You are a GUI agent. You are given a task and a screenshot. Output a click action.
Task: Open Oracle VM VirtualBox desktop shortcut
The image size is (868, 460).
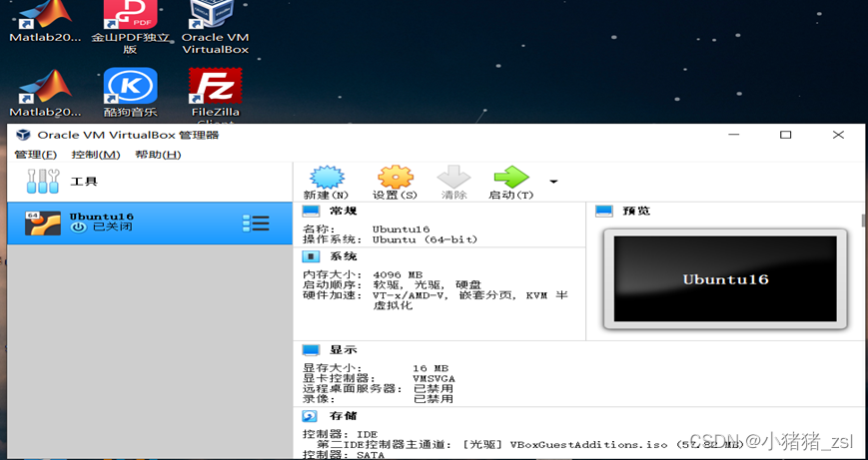click(x=216, y=28)
